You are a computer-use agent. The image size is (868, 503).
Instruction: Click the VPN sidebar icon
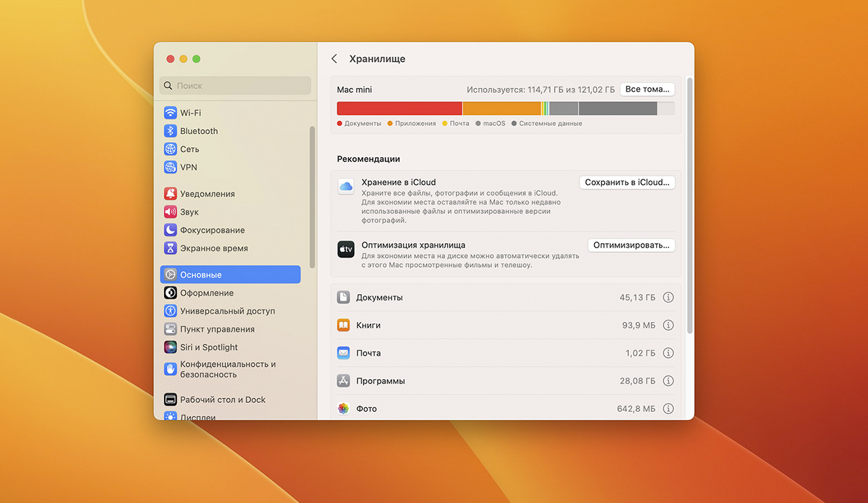tap(170, 167)
